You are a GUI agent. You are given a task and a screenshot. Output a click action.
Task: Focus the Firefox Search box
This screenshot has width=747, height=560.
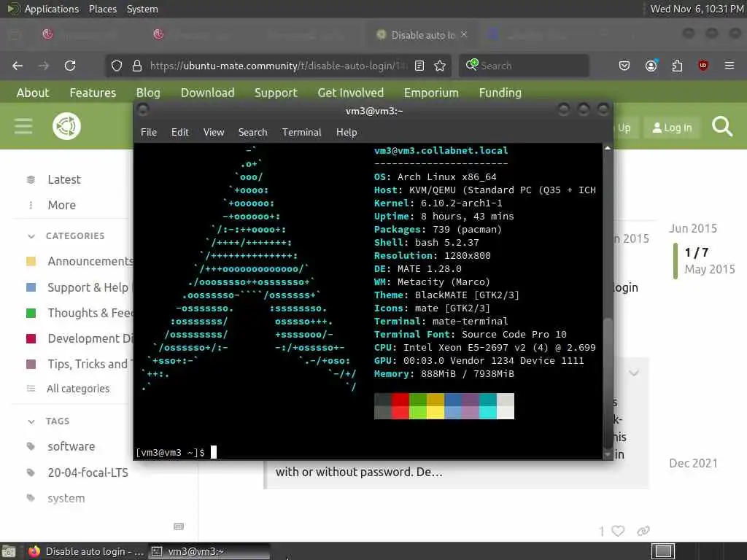click(524, 66)
